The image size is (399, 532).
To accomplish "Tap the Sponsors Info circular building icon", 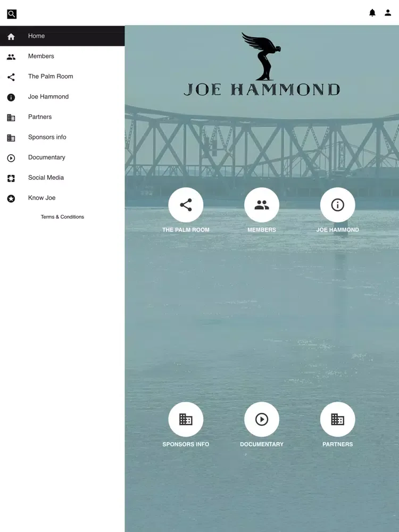I will coord(186,419).
